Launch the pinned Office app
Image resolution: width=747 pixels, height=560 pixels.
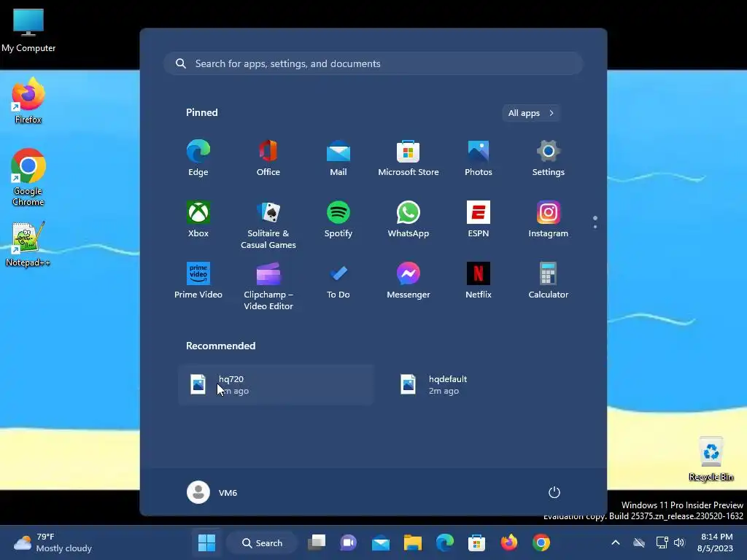pos(268,158)
